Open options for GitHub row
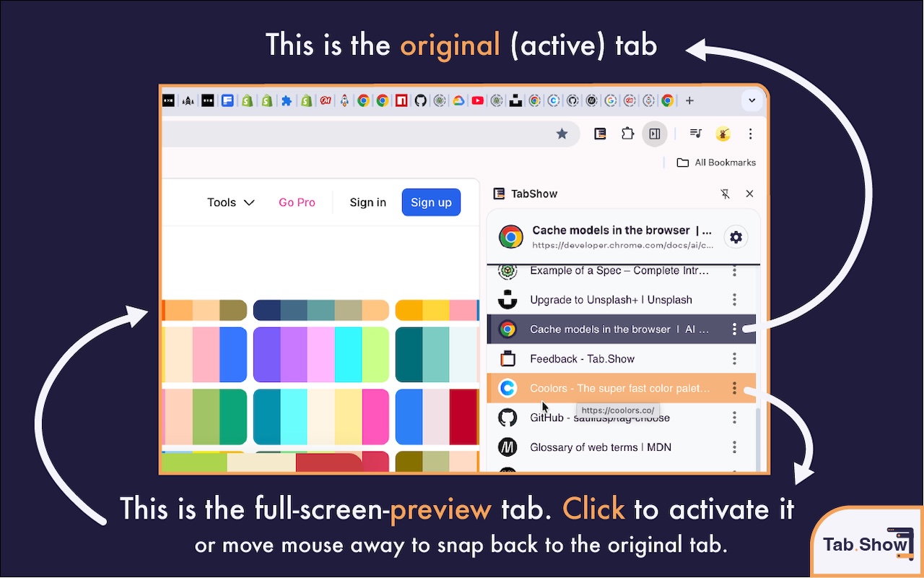The width and height of the screenshot is (924, 578). pos(734,418)
